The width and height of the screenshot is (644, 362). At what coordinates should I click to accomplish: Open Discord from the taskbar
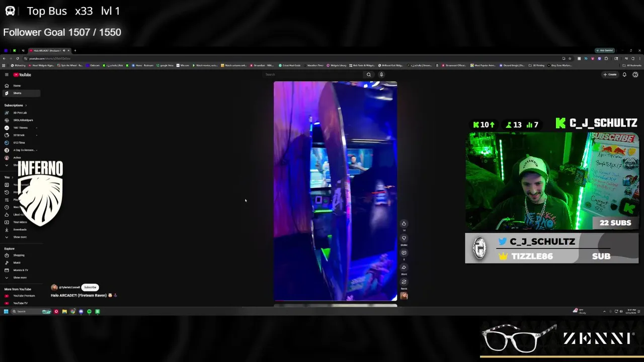click(81, 311)
